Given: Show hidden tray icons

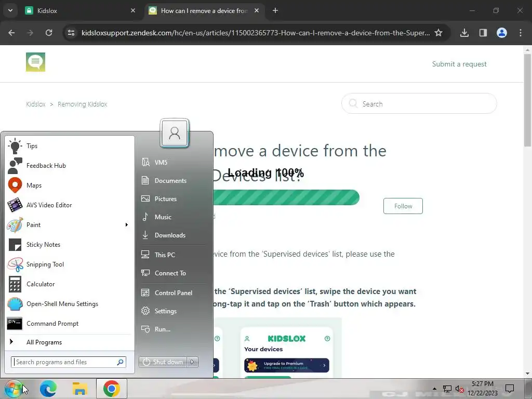Looking at the screenshot, I should point(434,389).
